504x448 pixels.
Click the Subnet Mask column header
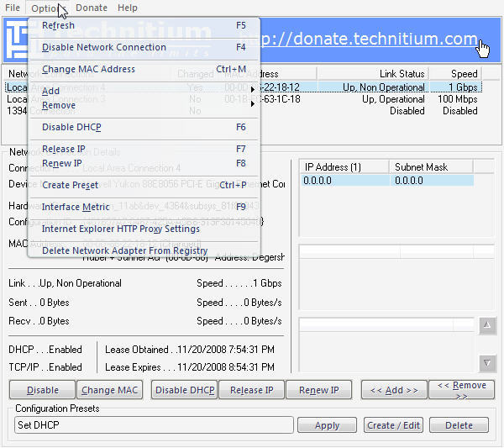431,167
